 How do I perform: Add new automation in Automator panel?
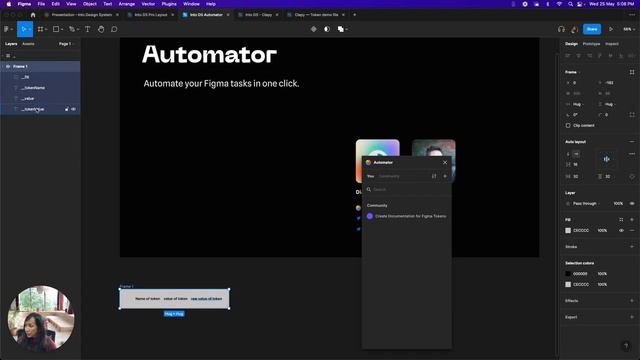pyautogui.click(x=445, y=176)
